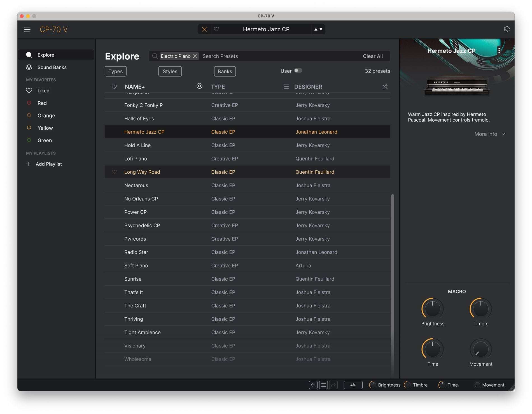Open the settings gear panel
This screenshot has width=532, height=414.
507,29
